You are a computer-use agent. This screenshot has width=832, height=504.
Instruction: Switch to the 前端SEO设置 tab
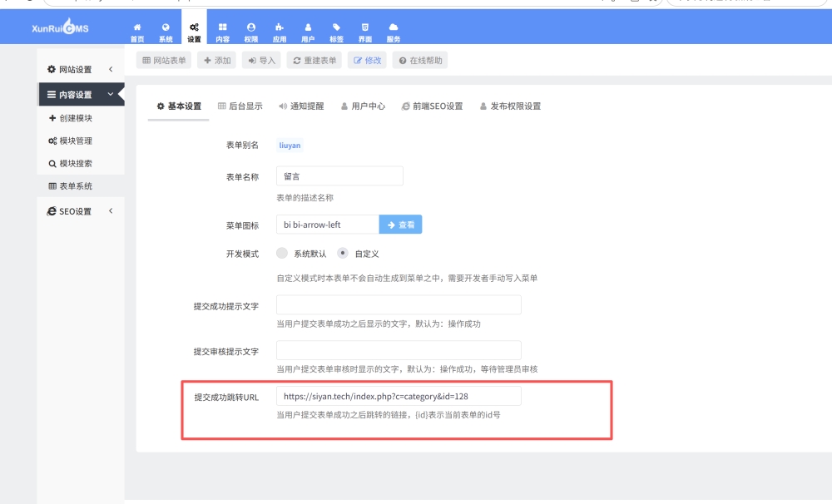tap(432, 106)
